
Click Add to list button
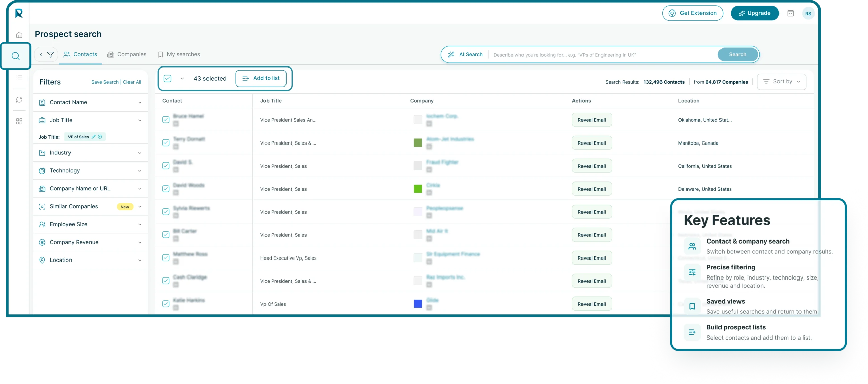click(261, 78)
